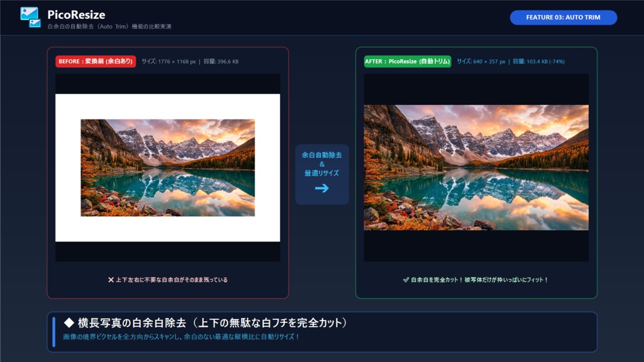Click the blue right arrow icon

click(321, 188)
